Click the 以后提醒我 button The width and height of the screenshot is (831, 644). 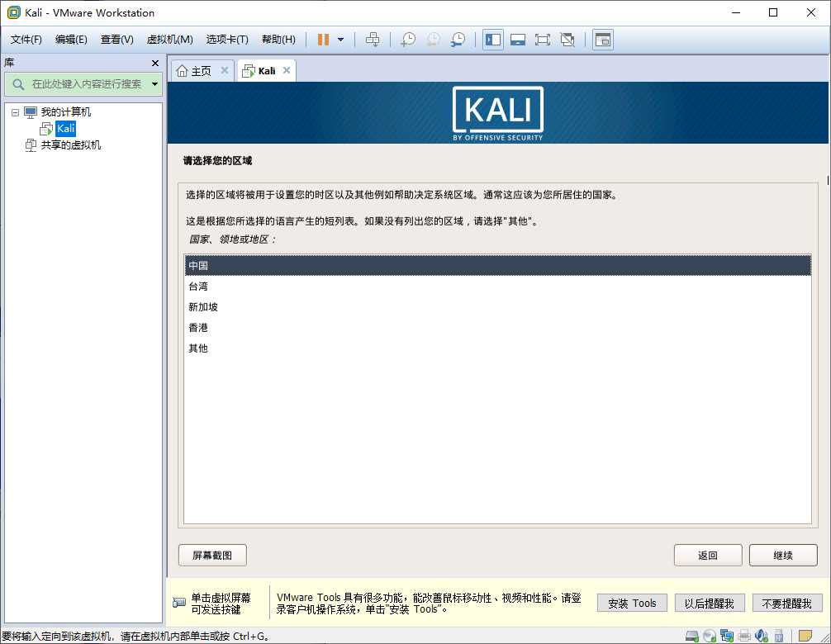(710, 604)
